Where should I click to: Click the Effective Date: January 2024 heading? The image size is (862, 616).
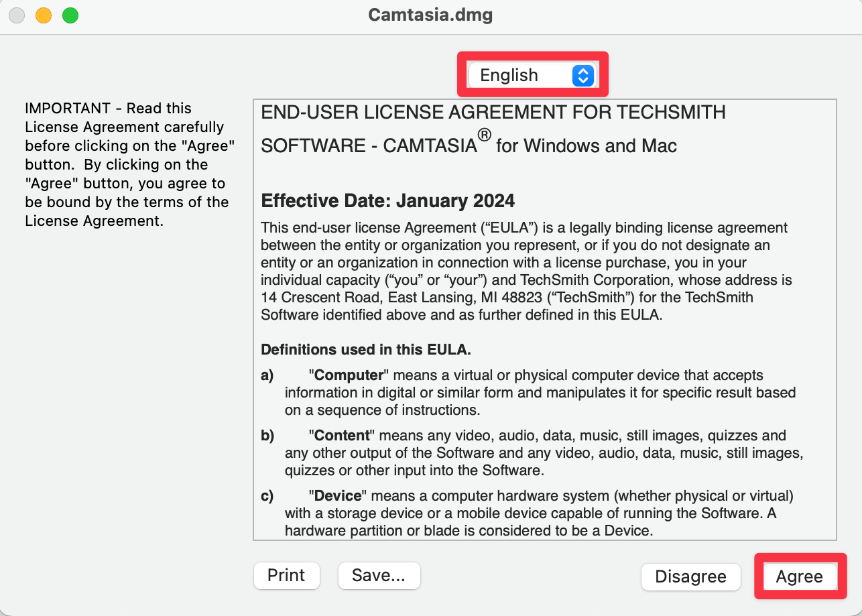[388, 200]
